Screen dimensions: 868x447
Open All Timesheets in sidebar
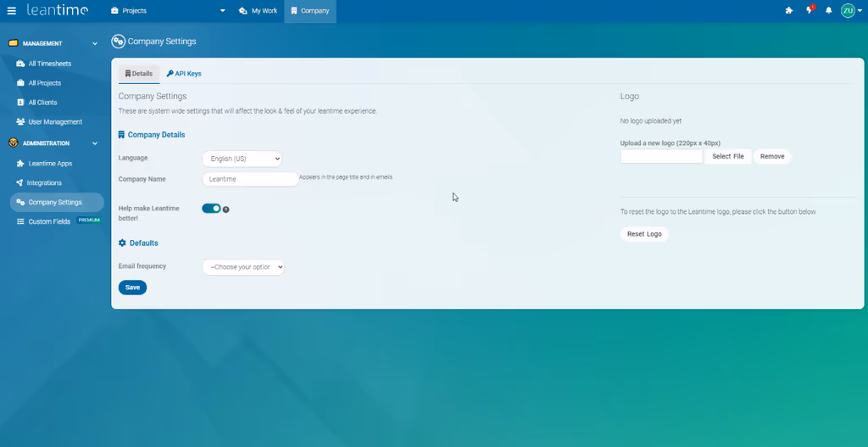[x=50, y=64]
